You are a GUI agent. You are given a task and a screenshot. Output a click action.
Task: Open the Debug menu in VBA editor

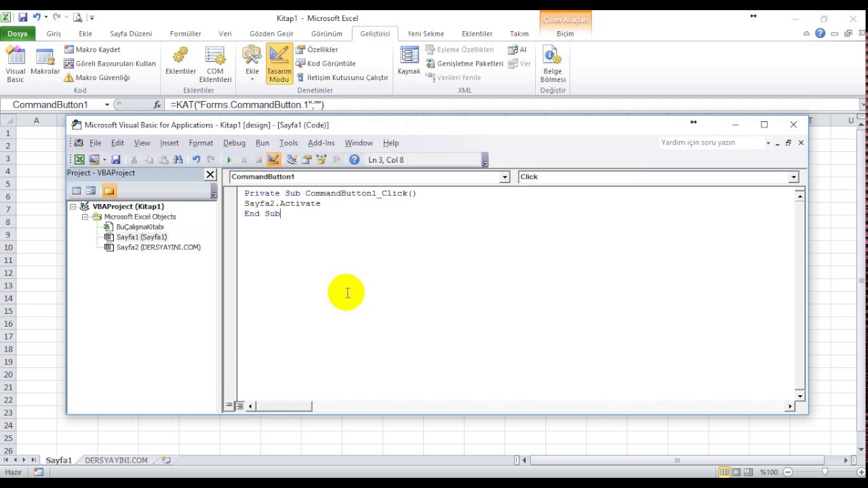[234, 143]
